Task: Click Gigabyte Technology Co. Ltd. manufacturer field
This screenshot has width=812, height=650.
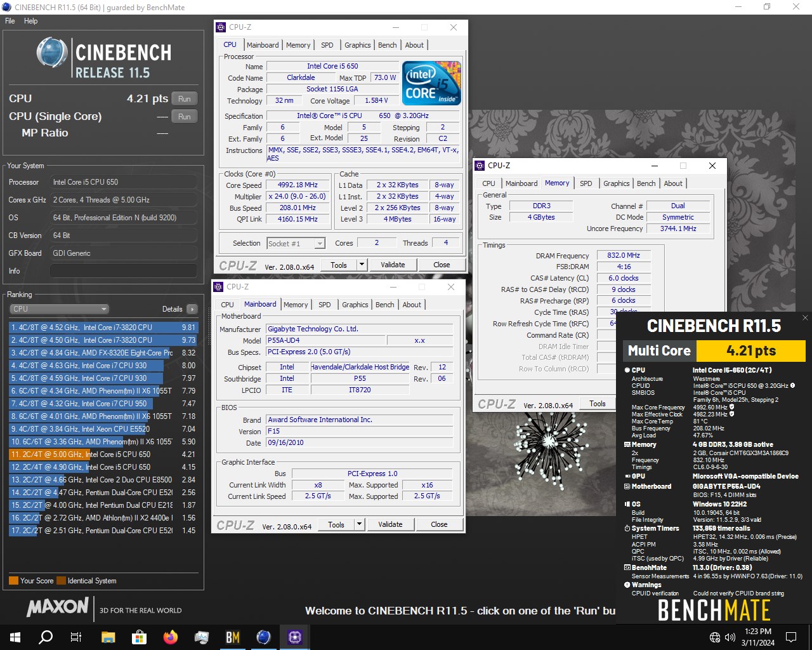Action: pos(360,329)
